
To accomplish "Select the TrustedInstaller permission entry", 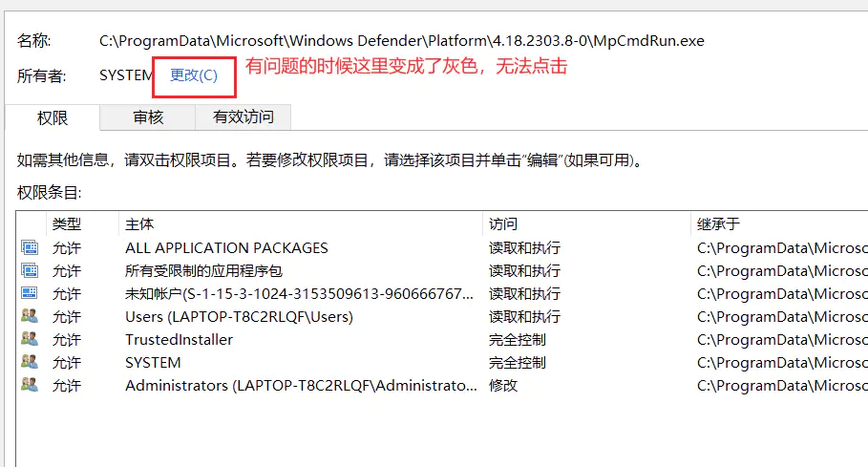I will (442, 339).
